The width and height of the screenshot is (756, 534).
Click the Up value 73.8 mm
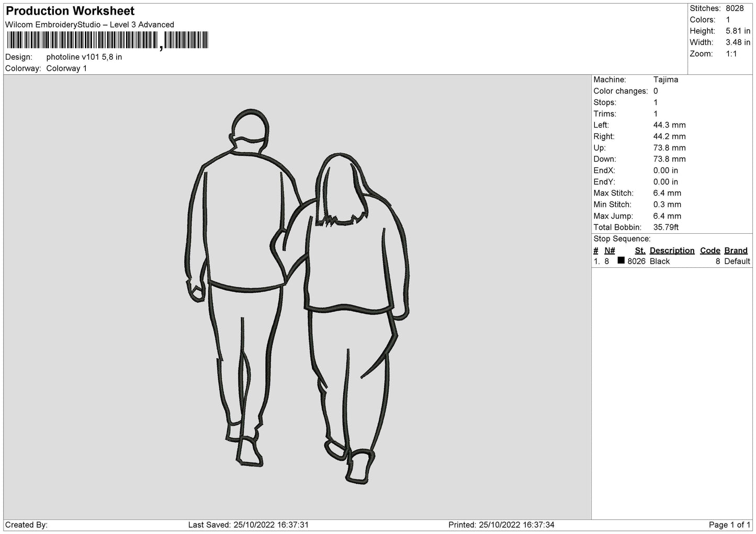click(670, 148)
